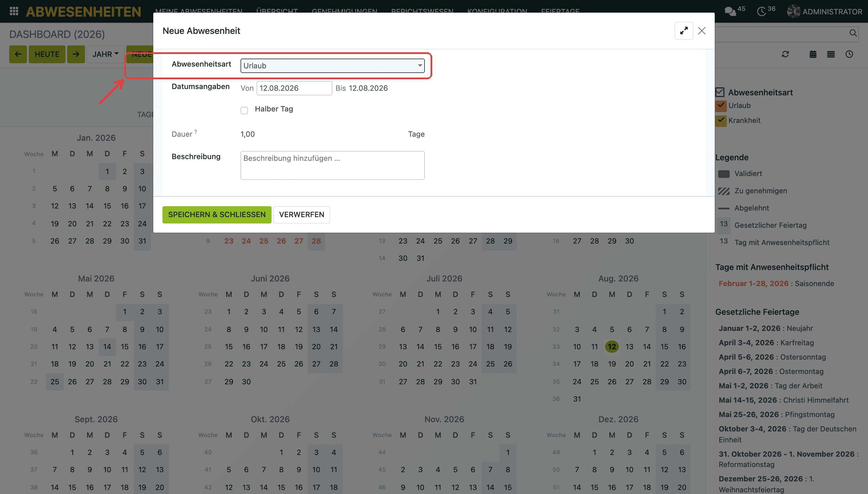The height and width of the screenshot is (494, 868).
Task: Expand the dialog to full screen
Action: pos(683,31)
